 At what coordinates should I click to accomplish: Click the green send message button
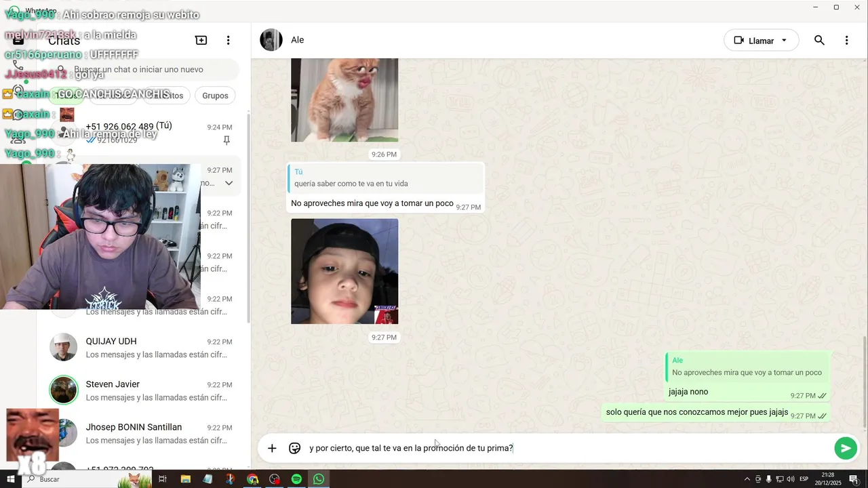(845, 448)
